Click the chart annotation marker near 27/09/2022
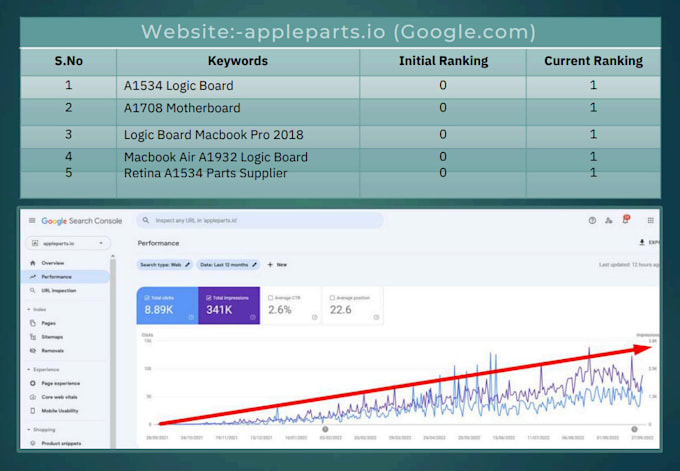 click(634, 429)
